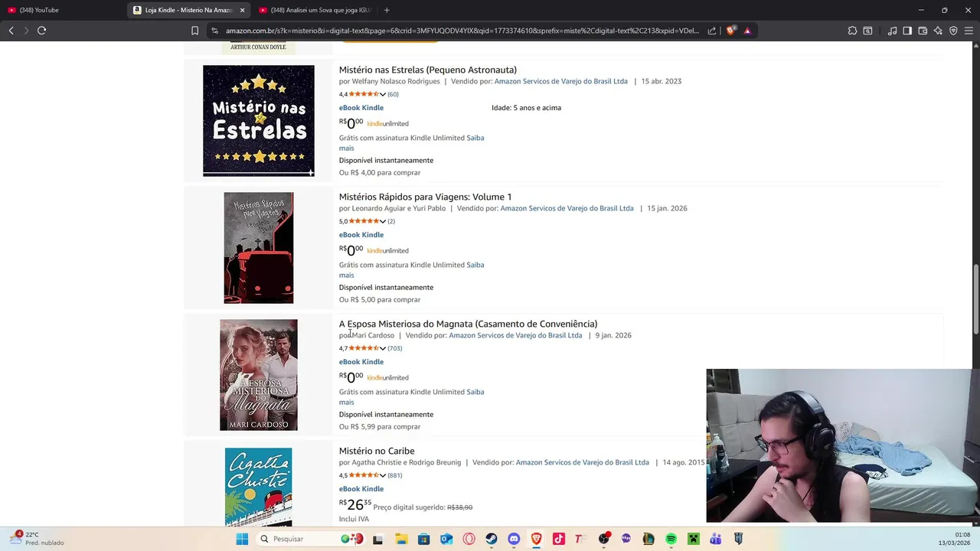Open Brave Shields lion icon
The height and width of the screenshot is (551, 980).
coord(731,31)
